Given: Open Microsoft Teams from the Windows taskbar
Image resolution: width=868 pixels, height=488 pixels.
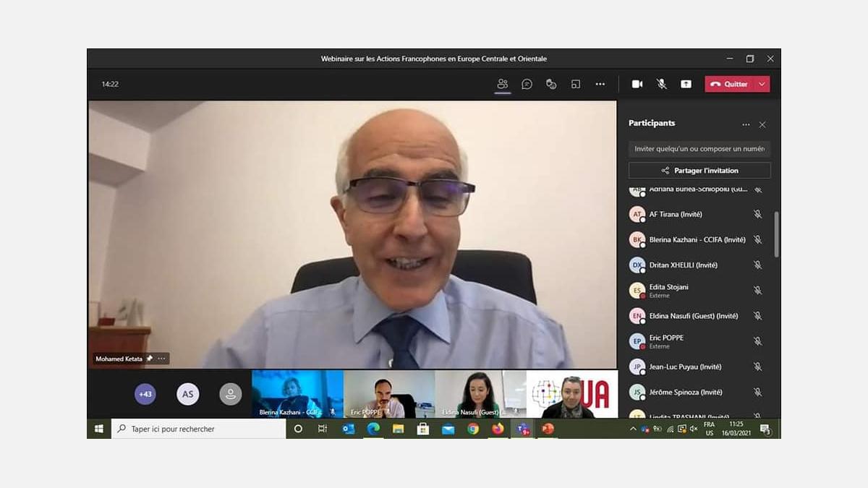Looking at the screenshot, I should (x=522, y=429).
